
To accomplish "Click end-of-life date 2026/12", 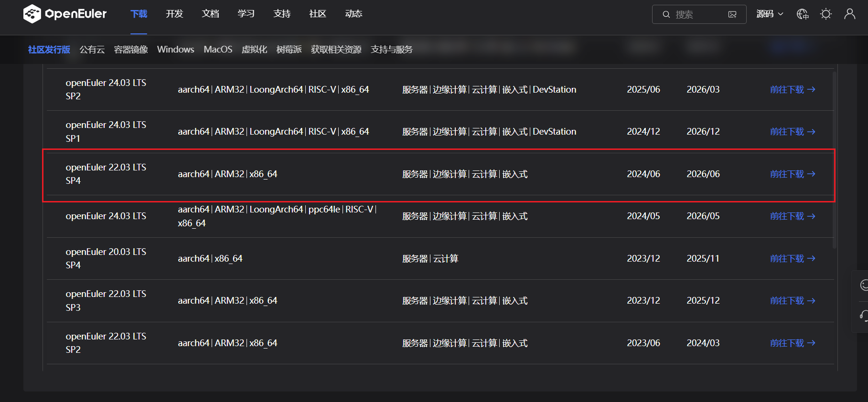I will click(703, 132).
